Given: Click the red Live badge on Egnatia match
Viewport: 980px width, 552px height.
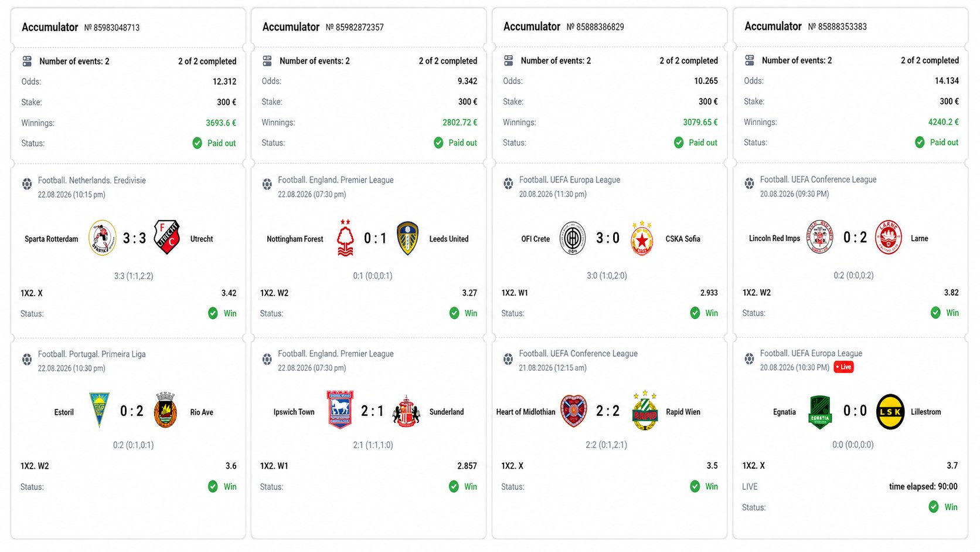Looking at the screenshot, I should 843,367.
